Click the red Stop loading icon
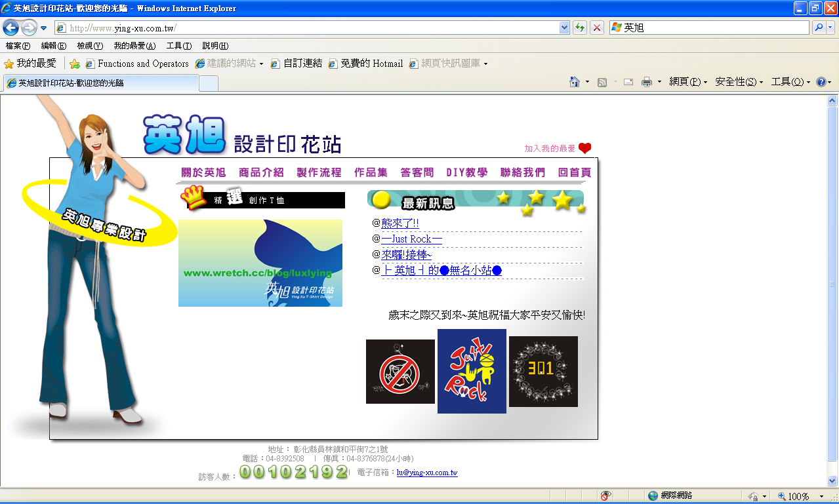Viewport: 839px width, 504px height. pos(597,28)
